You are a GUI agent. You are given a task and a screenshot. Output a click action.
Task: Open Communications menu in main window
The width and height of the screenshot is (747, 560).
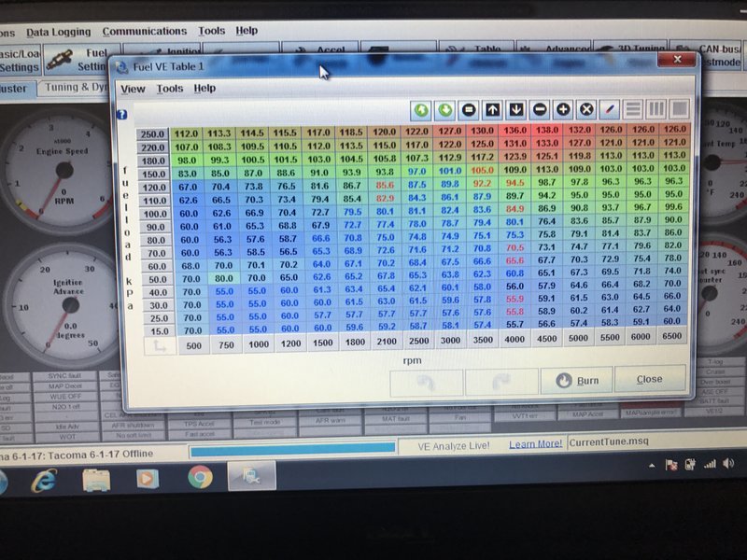click(x=145, y=32)
